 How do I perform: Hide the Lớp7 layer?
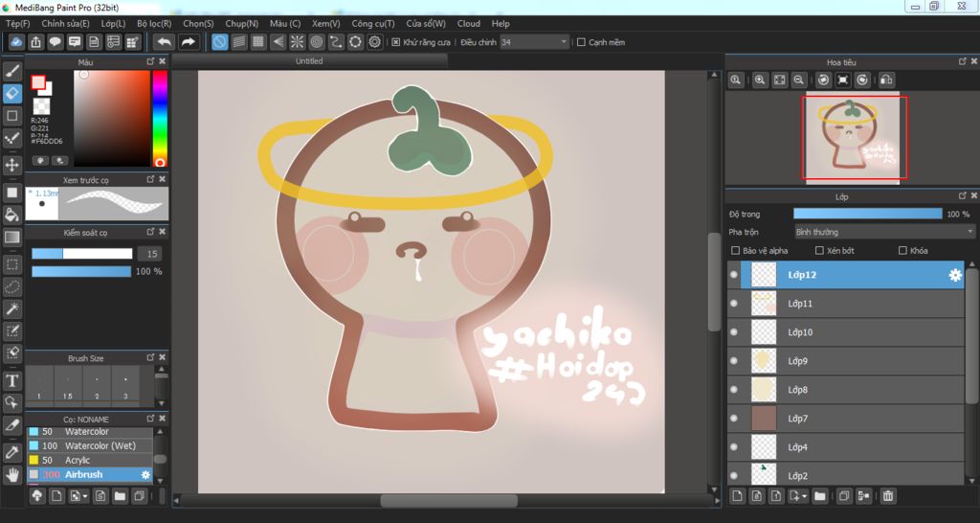coord(734,419)
